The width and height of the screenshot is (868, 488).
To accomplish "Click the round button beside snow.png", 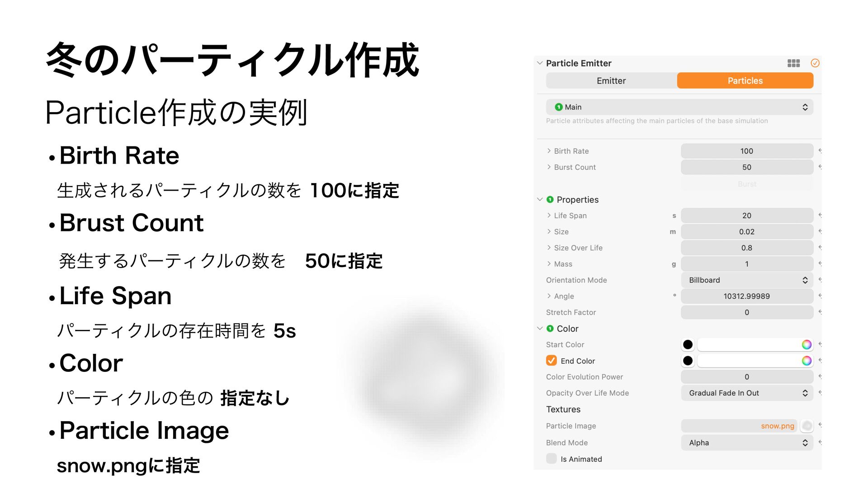I will click(807, 426).
